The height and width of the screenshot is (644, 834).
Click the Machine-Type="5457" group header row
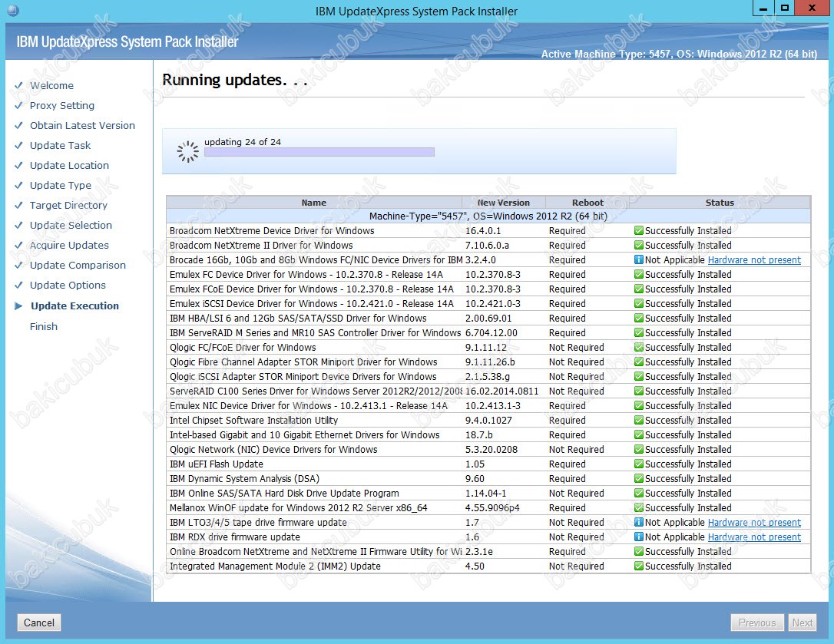click(488, 216)
